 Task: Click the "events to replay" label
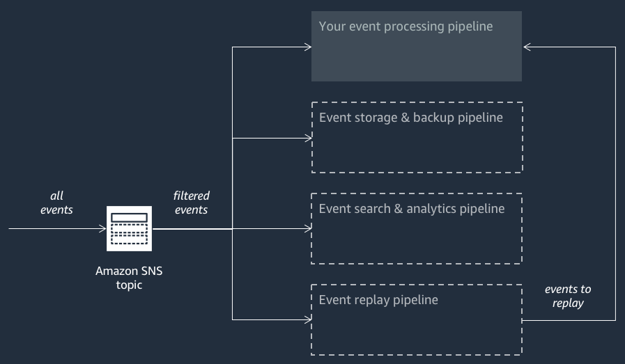tap(568, 296)
